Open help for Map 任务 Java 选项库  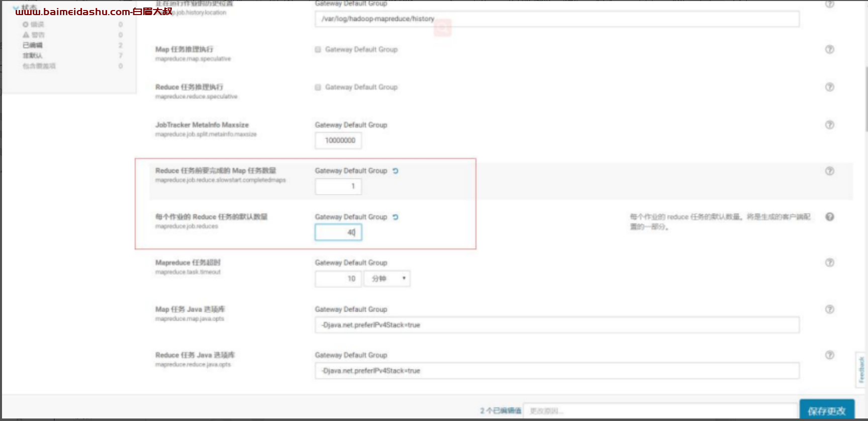point(829,309)
